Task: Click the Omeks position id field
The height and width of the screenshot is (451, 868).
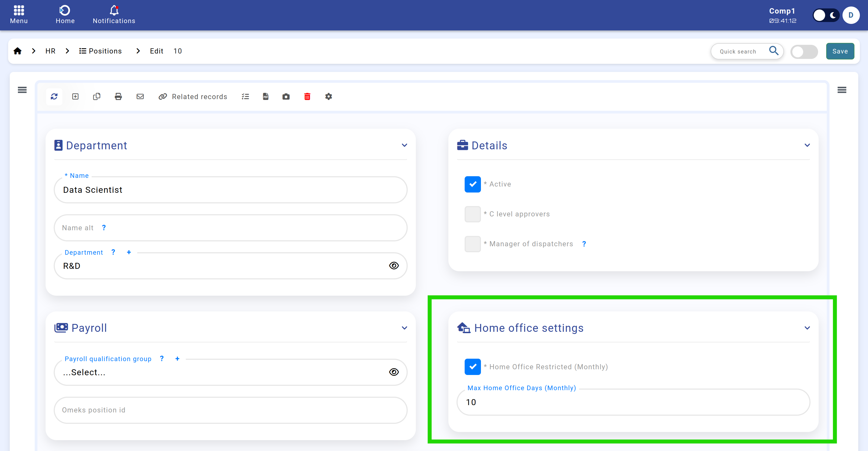Action: 231,410
